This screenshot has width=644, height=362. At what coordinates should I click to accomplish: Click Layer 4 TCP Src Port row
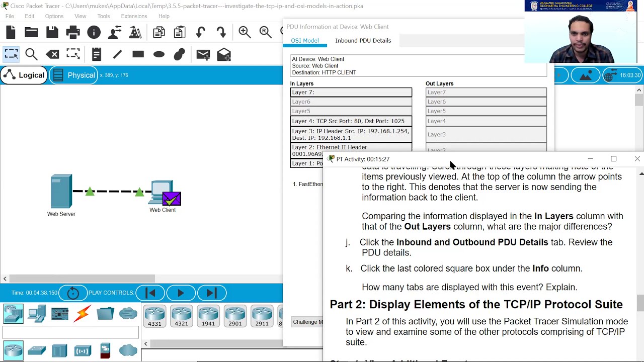pyautogui.click(x=351, y=121)
